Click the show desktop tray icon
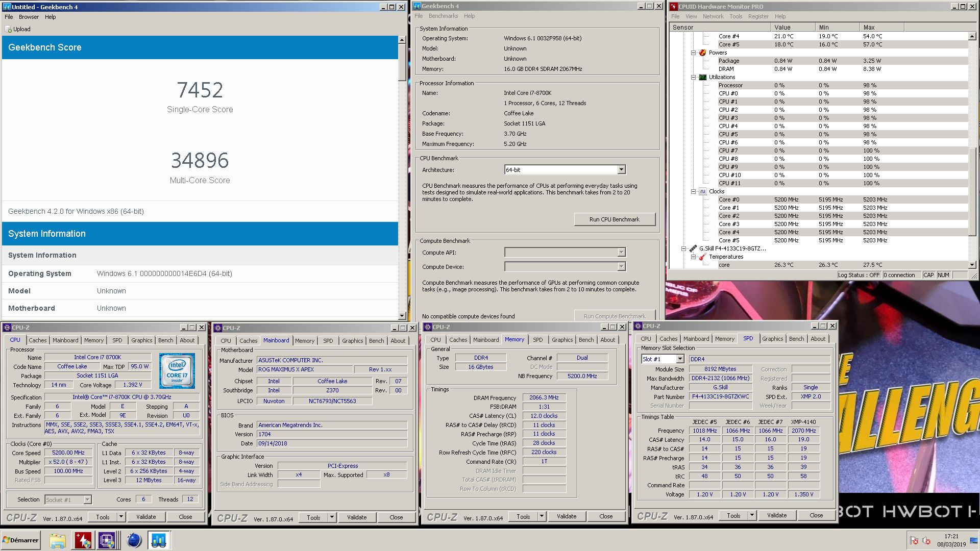Image resolution: width=980 pixels, height=551 pixels. pos(974,541)
